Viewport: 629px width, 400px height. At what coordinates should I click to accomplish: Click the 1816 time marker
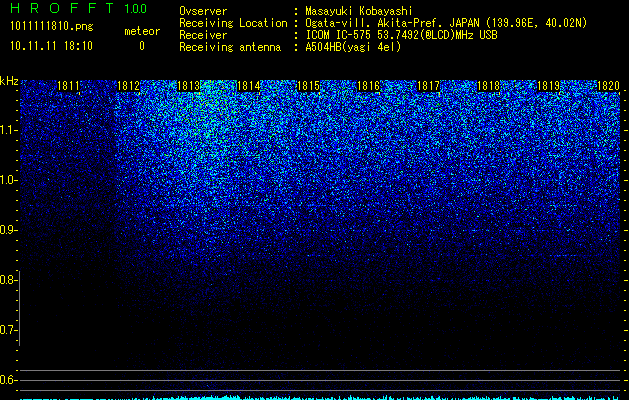click(368, 86)
